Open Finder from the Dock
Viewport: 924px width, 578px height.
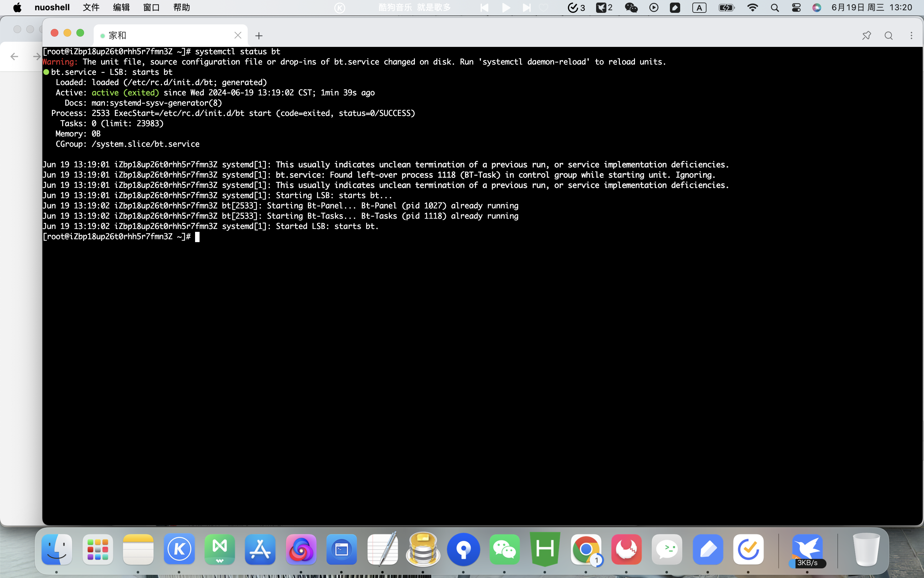coord(56,549)
